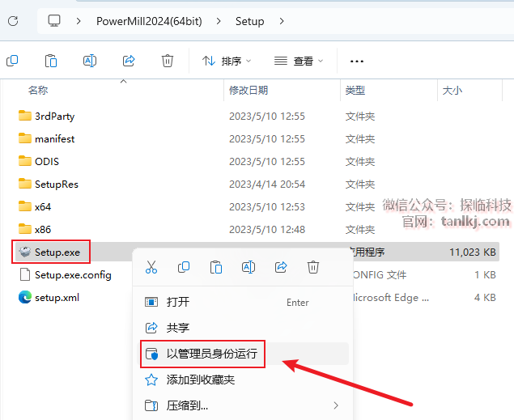Select the x64 folder
This screenshot has width=514, height=420.
[x=43, y=206]
